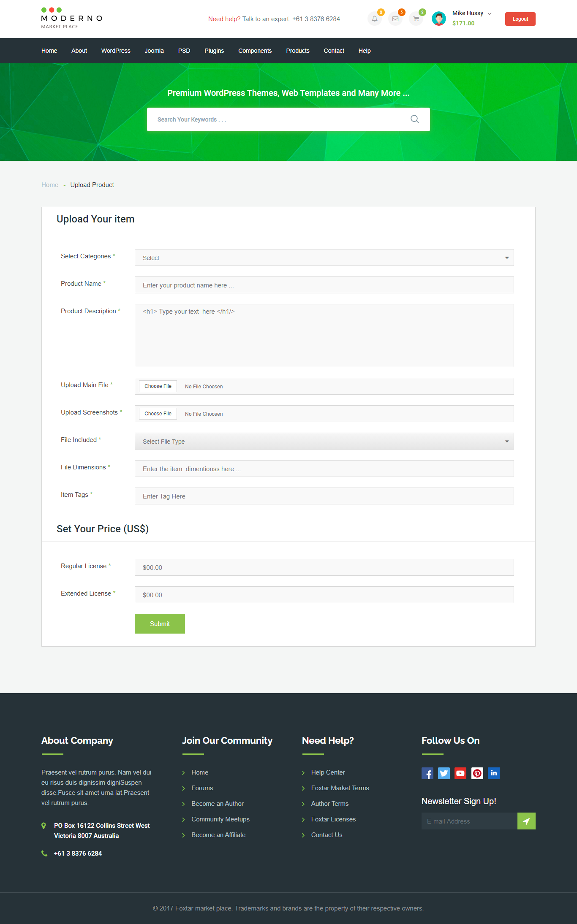Choose File for Upload Main File

click(x=158, y=386)
